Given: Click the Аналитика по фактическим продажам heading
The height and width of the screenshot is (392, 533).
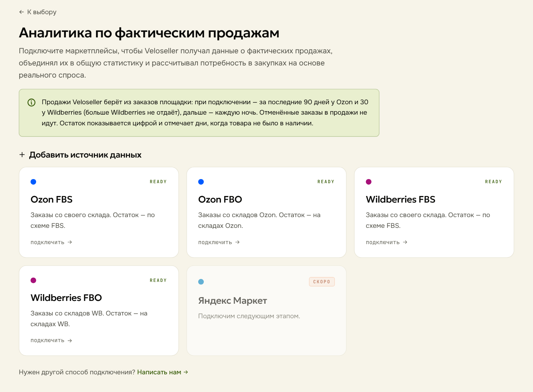Looking at the screenshot, I should coord(149,33).
